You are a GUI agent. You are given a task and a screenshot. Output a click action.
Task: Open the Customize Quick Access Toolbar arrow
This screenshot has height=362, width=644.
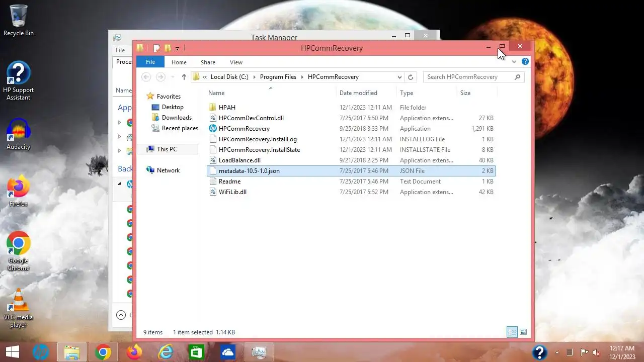coord(177,49)
